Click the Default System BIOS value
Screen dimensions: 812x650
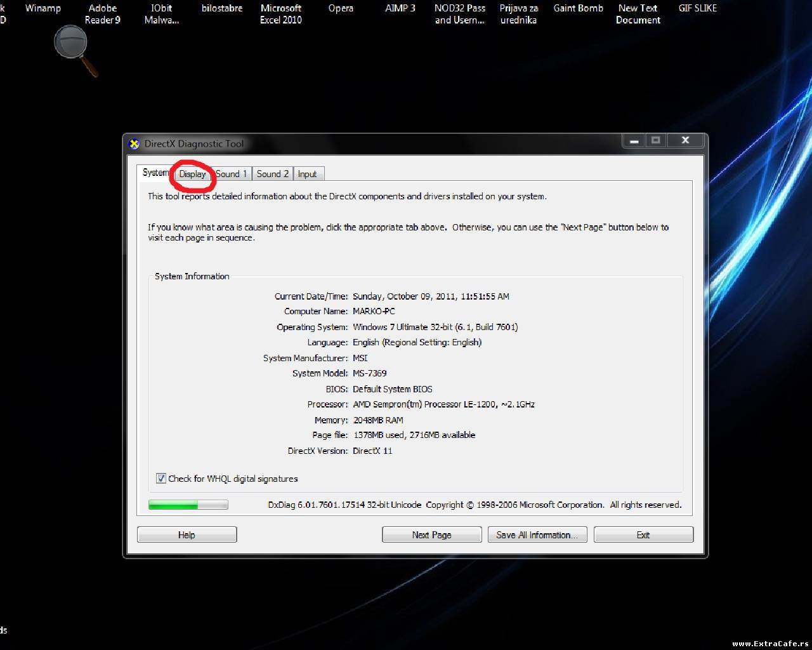point(393,389)
